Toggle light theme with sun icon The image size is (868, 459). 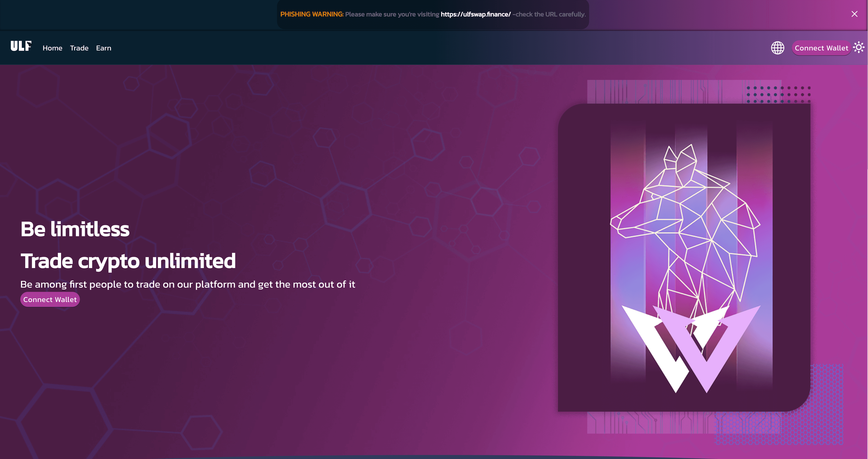click(x=859, y=47)
